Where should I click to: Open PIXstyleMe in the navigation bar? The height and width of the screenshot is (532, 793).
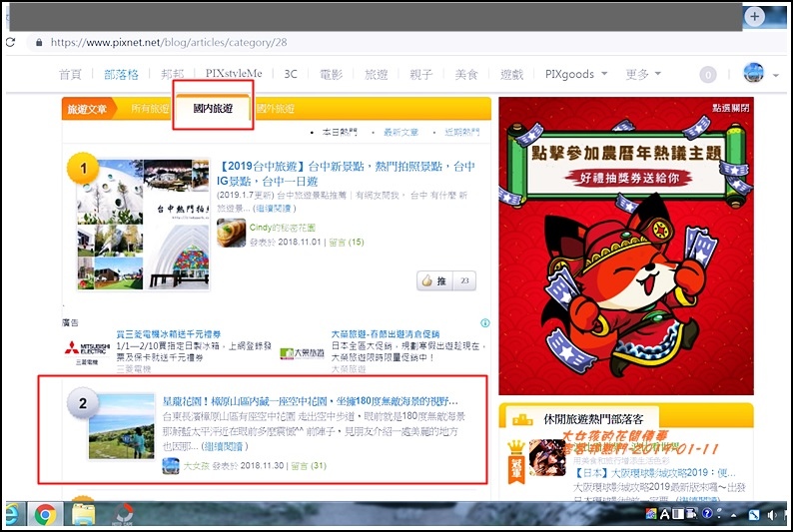click(234, 74)
